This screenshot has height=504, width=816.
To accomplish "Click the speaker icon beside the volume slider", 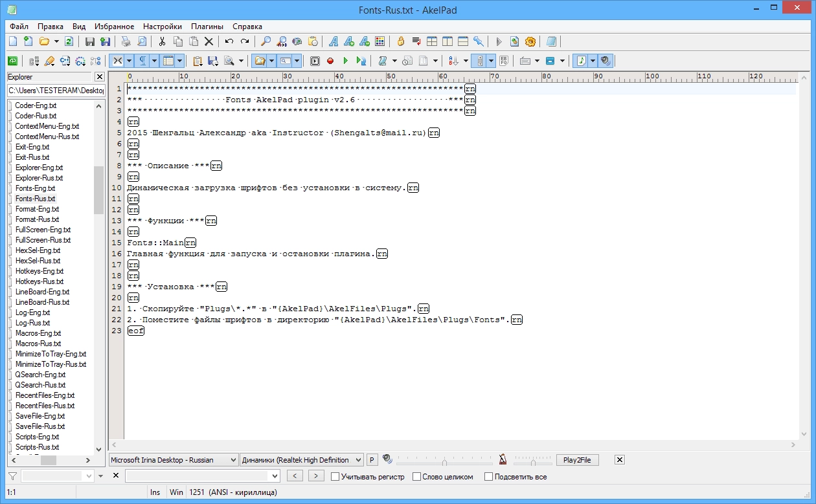I will tap(387, 459).
